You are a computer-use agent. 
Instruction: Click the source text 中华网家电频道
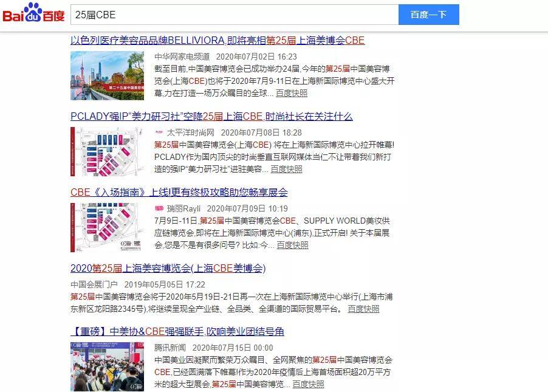[x=182, y=57]
